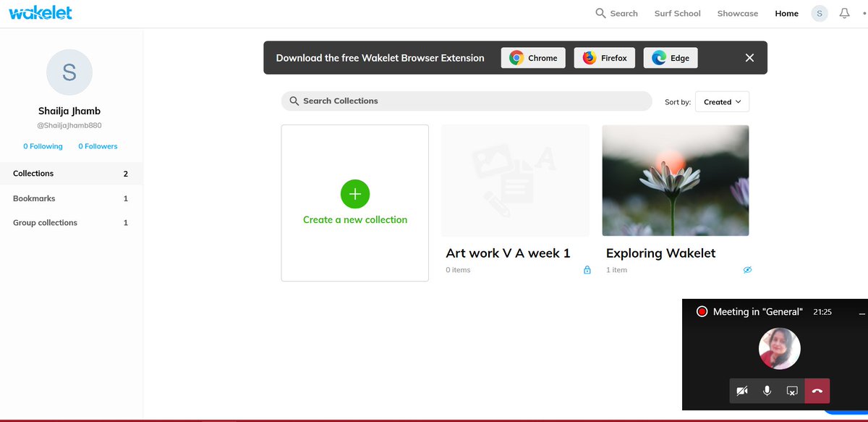Viewport: 868px width, 422px height.
Task: Click the Search Collections input field
Action: click(467, 101)
